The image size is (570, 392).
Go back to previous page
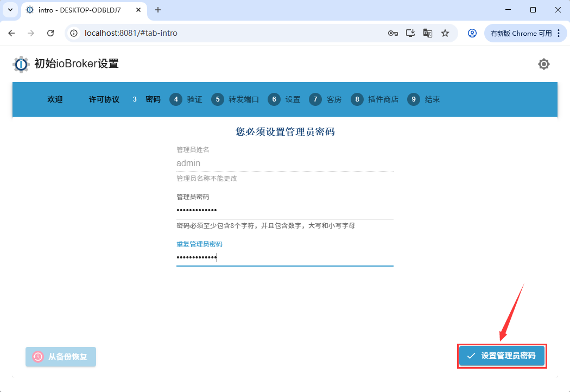coord(11,33)
